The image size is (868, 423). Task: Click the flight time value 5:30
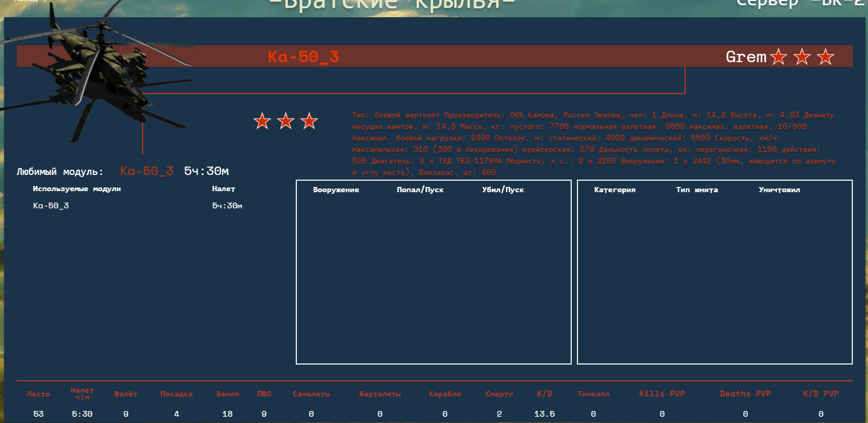(x=82, y=414)
